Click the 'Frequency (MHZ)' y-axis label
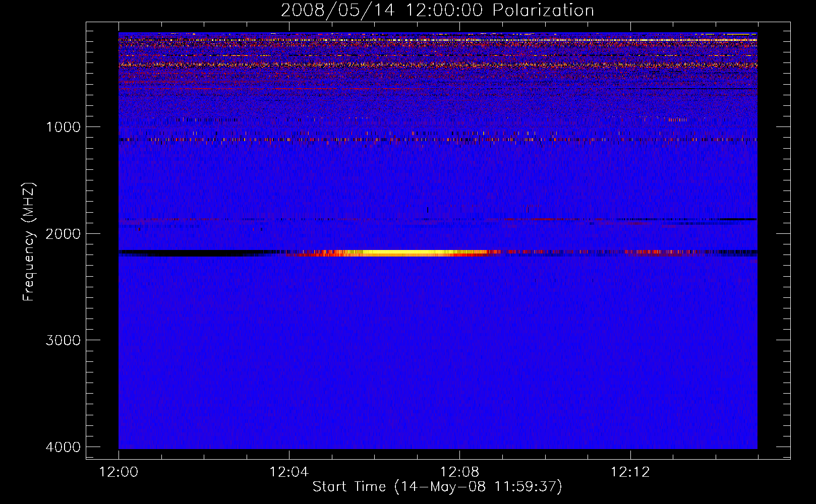816x504 pixels. click(29, 242)
